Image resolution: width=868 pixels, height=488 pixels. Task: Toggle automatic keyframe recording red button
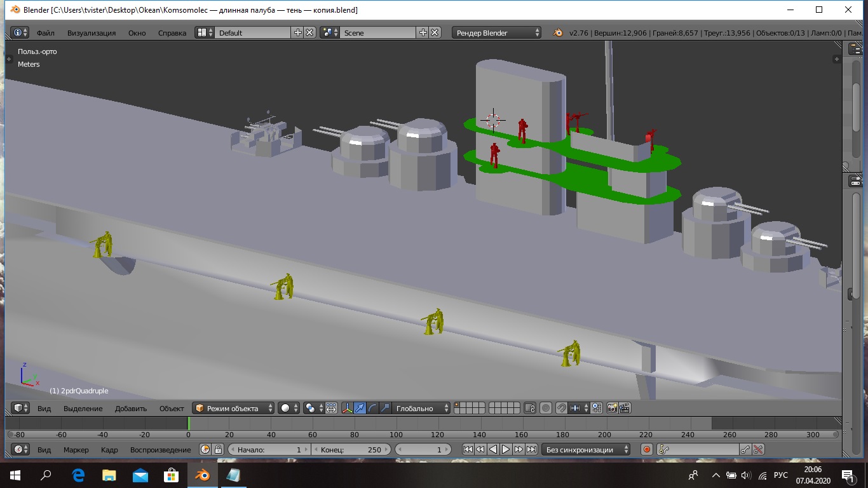pyautogui.click(x=647, y=449)
